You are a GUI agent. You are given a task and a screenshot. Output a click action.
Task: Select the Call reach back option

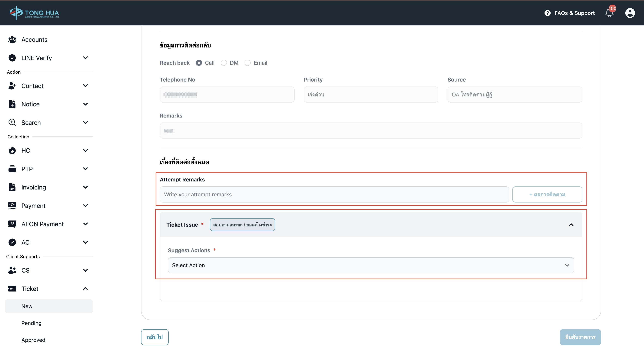[199, 63]
